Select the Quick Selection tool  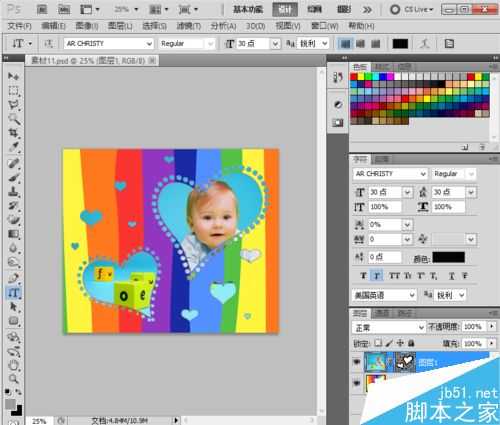click(13, 119)
